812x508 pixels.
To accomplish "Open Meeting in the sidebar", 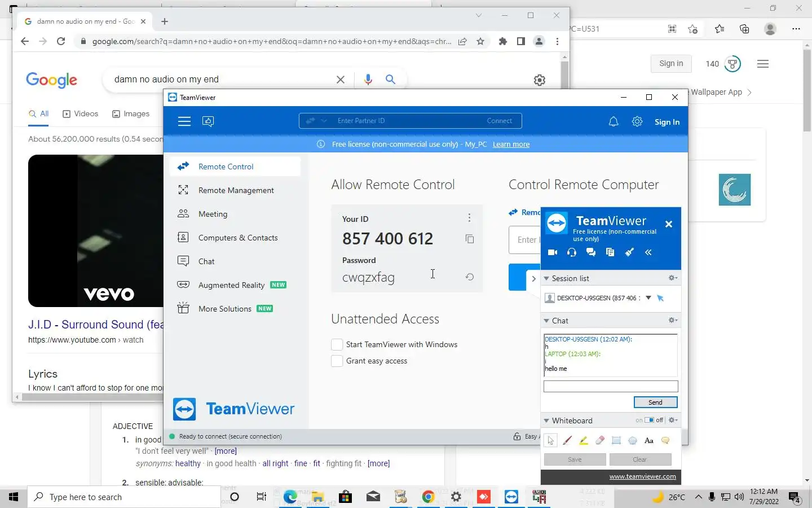I will 235,214.
